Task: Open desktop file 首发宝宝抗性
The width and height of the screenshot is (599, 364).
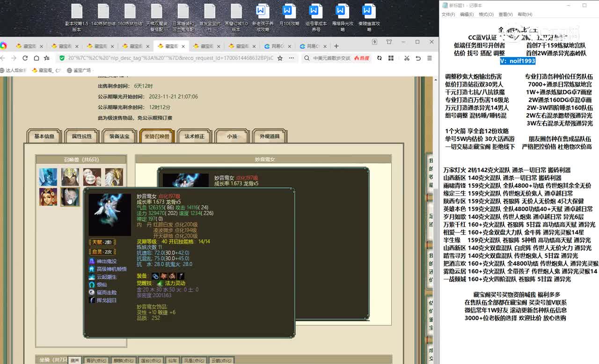Action: (x=210, y=18)
